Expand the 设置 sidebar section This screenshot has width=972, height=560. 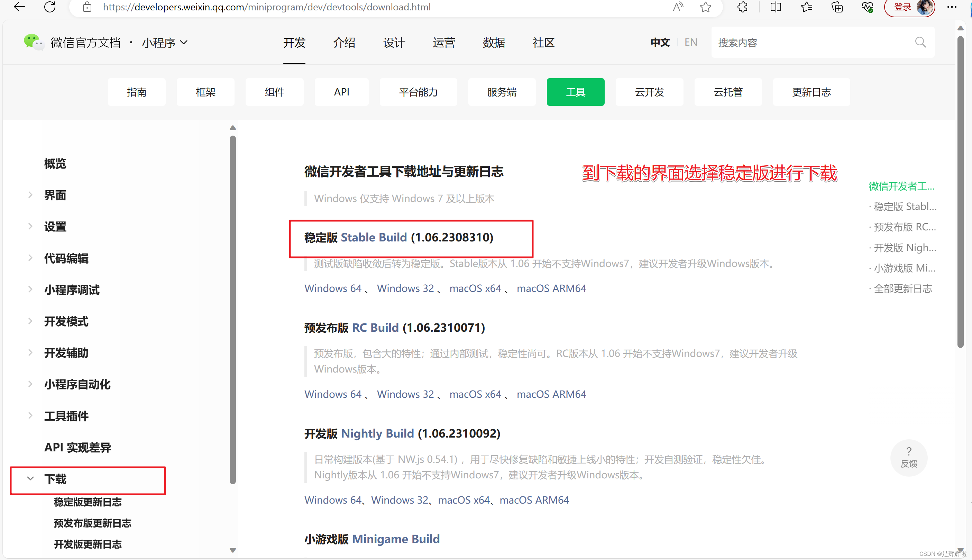tap(30, 227)
